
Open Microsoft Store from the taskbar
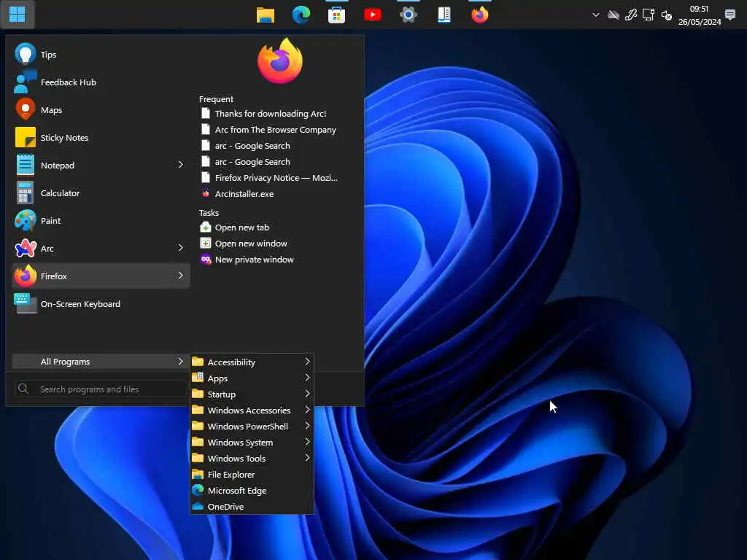[336, 15]
